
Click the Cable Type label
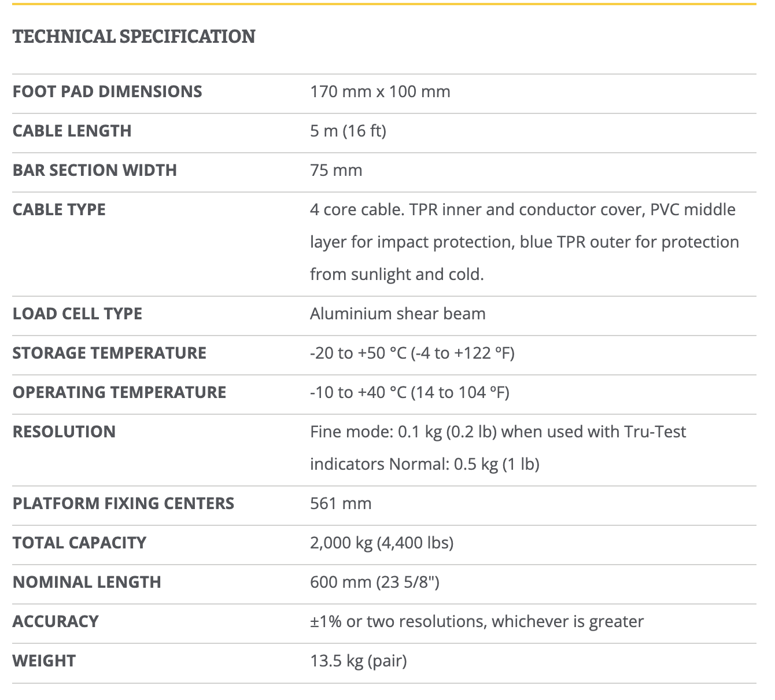tap(59, 209)
